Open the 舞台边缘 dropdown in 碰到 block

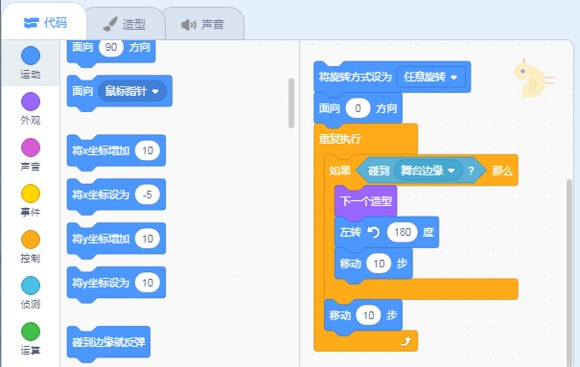point(428,171)
